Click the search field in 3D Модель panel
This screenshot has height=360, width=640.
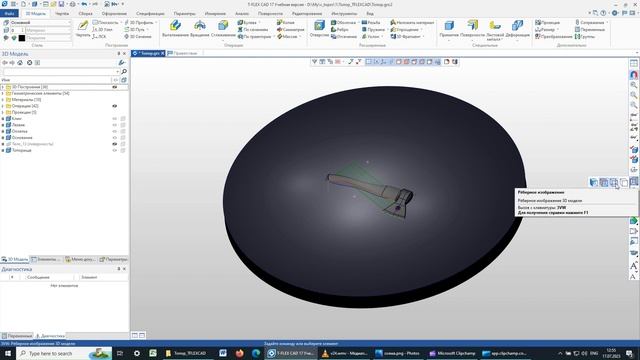(x=61, y=71)
